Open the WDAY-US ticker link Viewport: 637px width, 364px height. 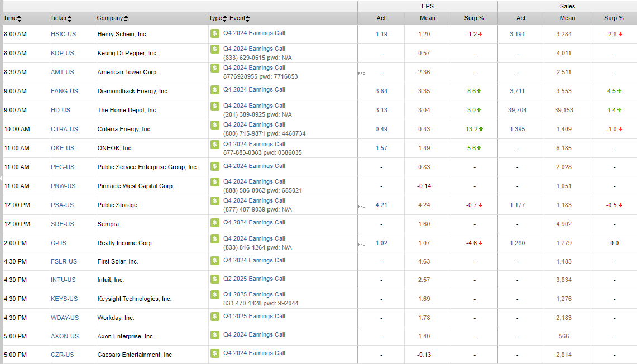pyautogui.click(x=65, y=318)
